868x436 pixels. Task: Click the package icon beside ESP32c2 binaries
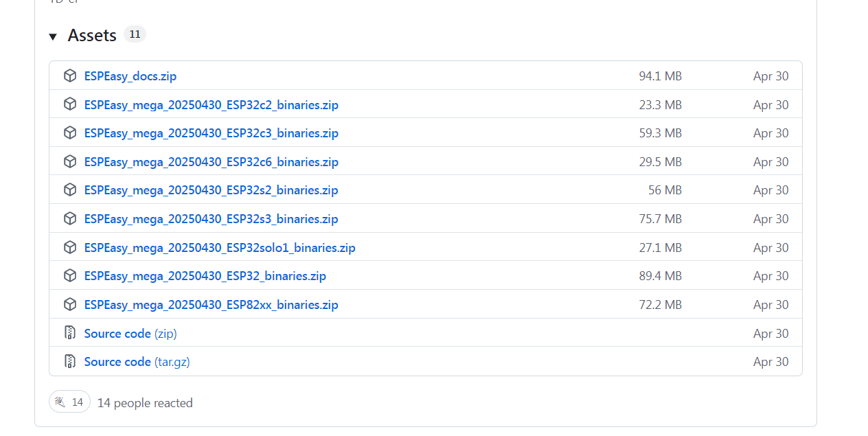pos(69,104)
